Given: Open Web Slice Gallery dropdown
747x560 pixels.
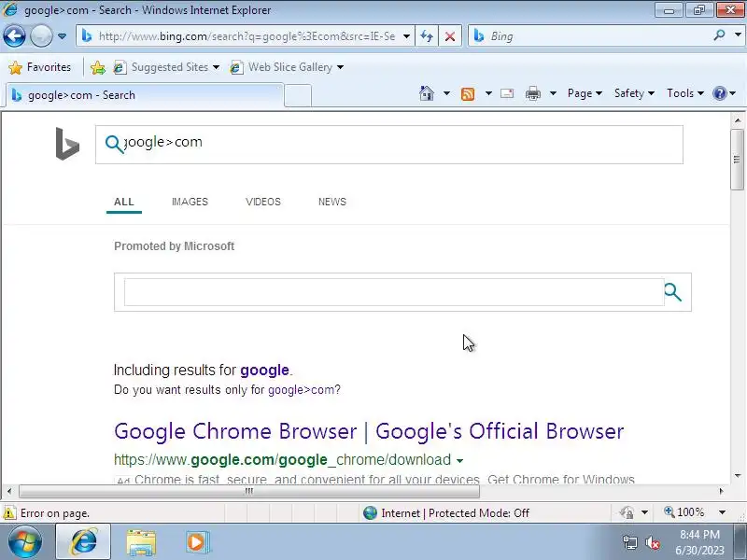Looking at the screenshot, I should (287, 67).
